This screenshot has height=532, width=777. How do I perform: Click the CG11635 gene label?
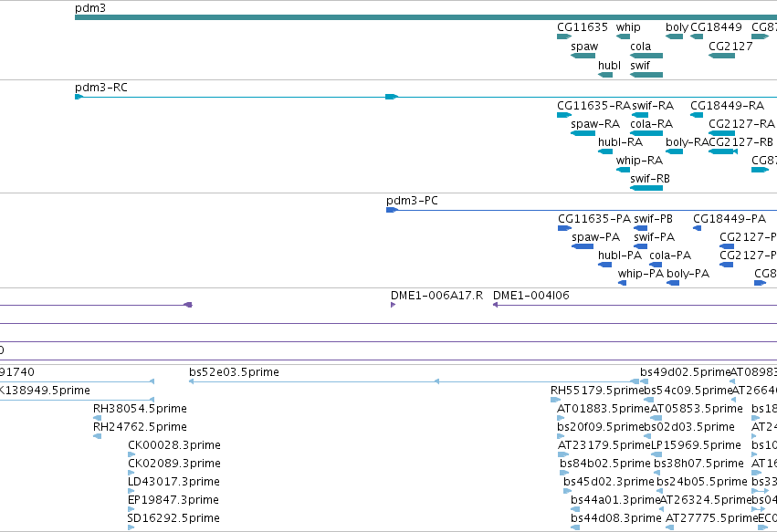[x=583, y=26]
